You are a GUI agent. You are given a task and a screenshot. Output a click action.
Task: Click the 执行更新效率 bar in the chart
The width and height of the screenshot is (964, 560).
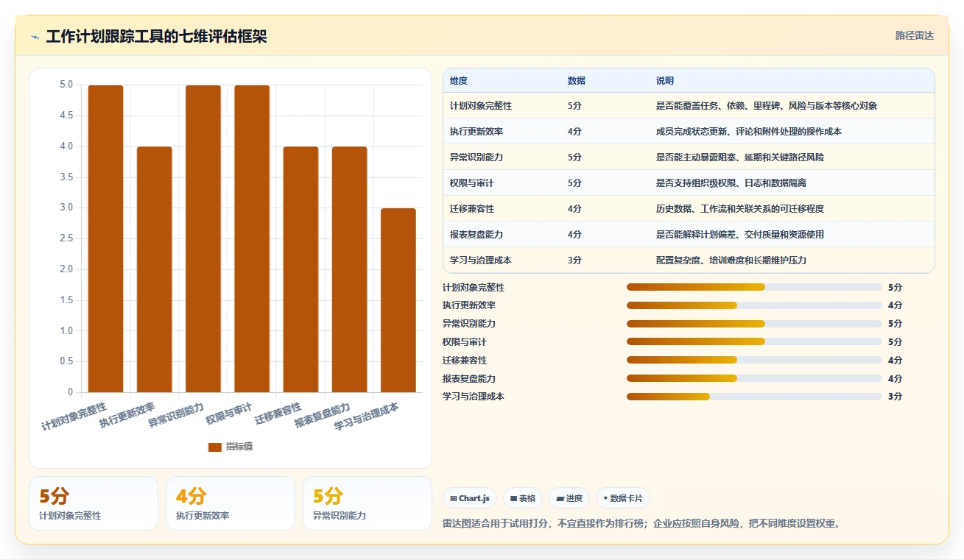[155, 269]
